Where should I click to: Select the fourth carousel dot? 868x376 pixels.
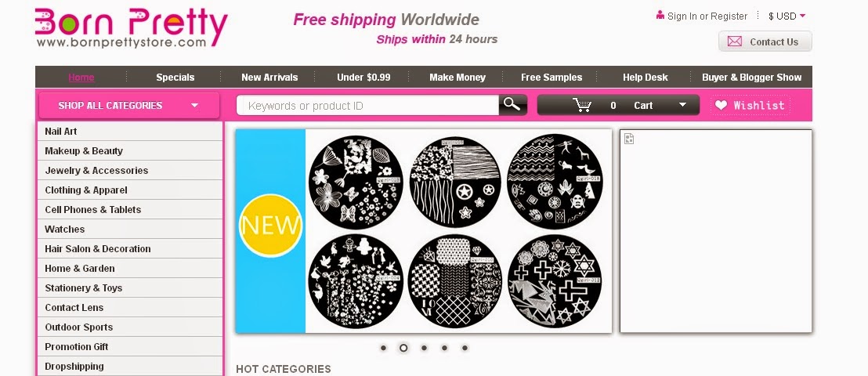[x=444, y=348]
